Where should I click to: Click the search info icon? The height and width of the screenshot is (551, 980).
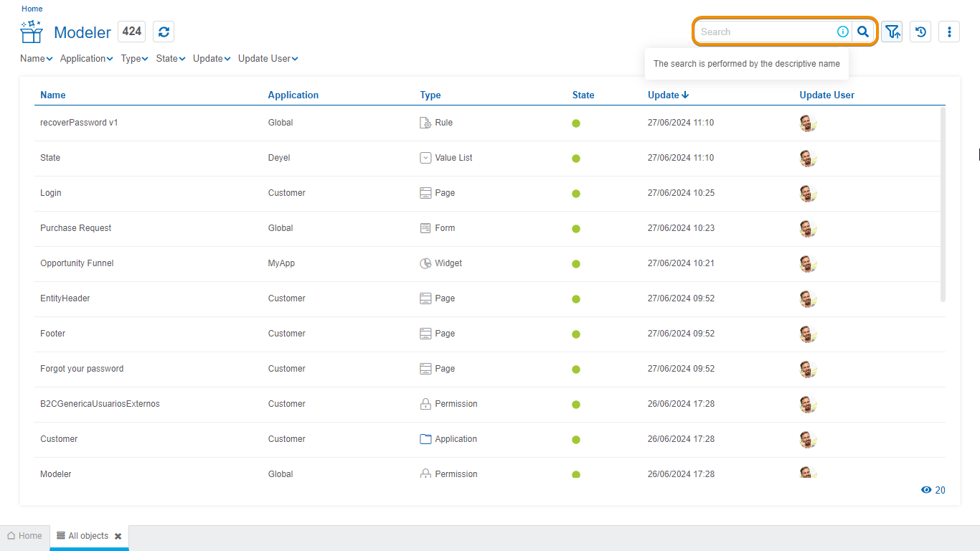click(843, 32)
